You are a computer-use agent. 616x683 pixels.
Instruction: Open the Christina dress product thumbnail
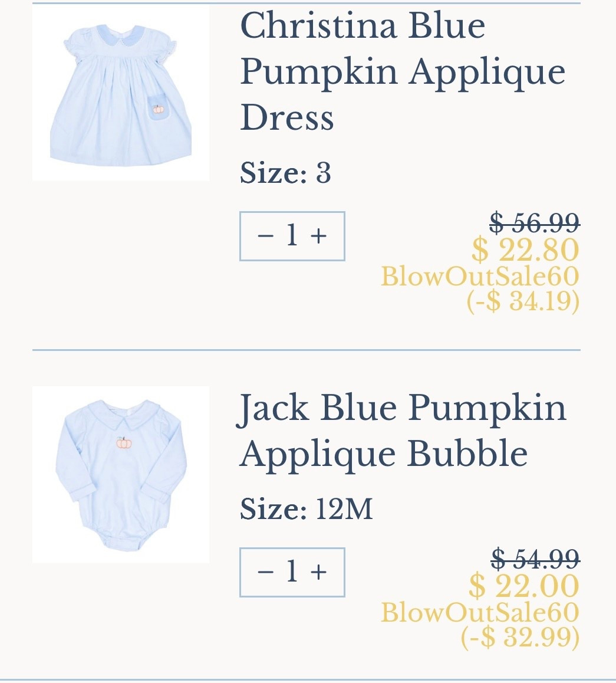click(121, 93)
